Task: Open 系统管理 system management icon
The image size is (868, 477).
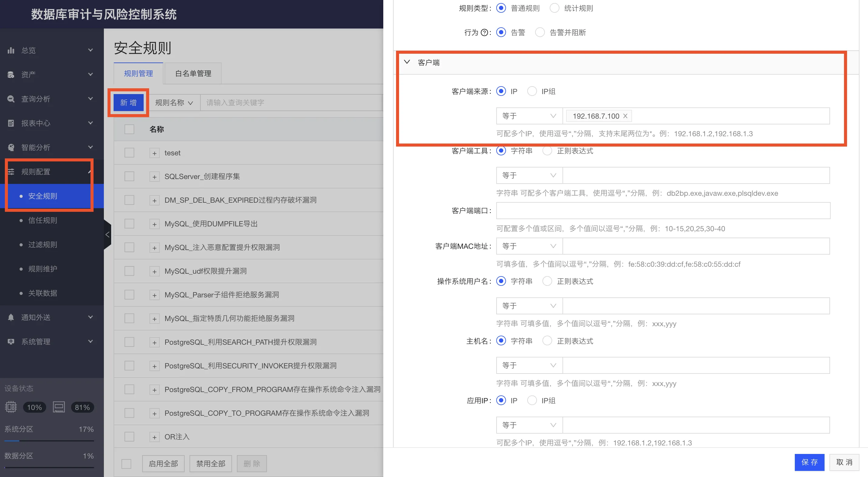Action: coord(11,341)
